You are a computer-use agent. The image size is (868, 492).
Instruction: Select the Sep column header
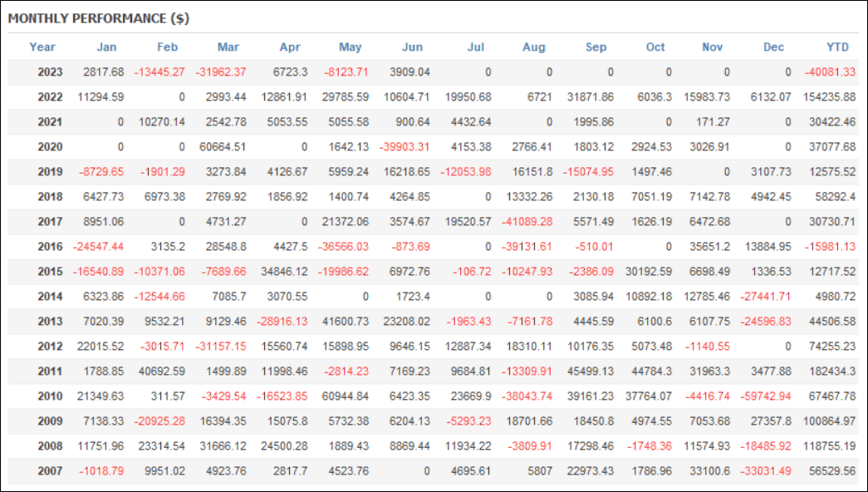tap(596, 47)
